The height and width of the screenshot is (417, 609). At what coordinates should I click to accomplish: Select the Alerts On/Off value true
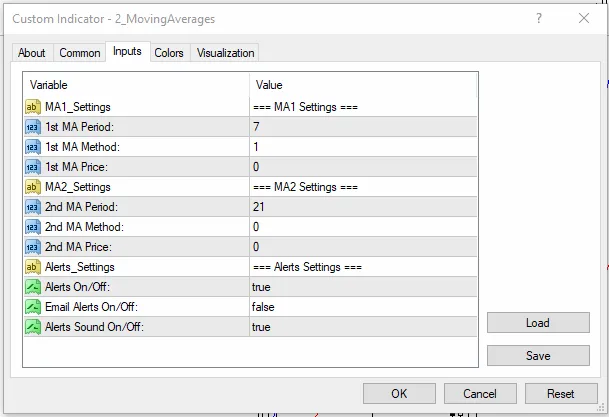[363, 287]
